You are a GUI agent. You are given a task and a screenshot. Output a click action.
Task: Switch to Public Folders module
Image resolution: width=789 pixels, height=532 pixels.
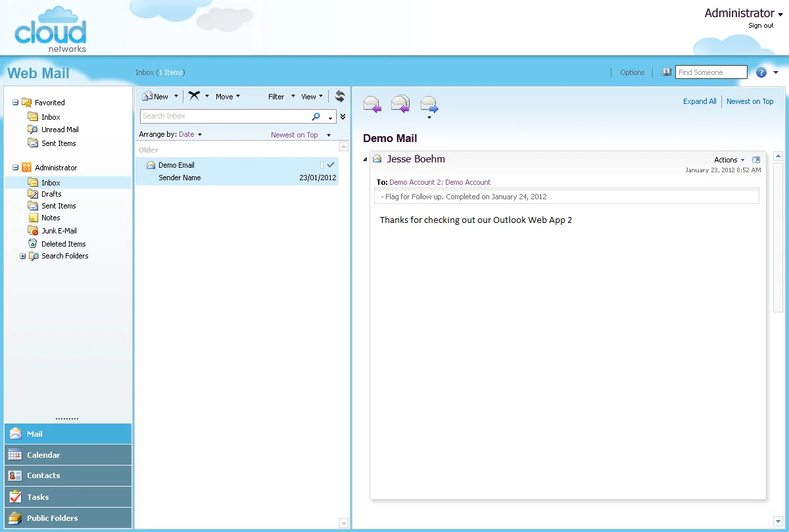click(x=68, y=518)
